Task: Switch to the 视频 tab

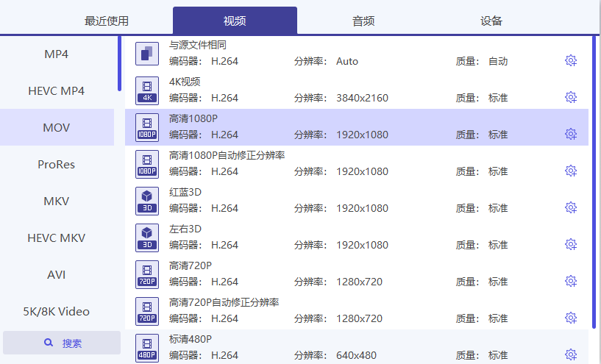Action: click(x=235, y=21)
